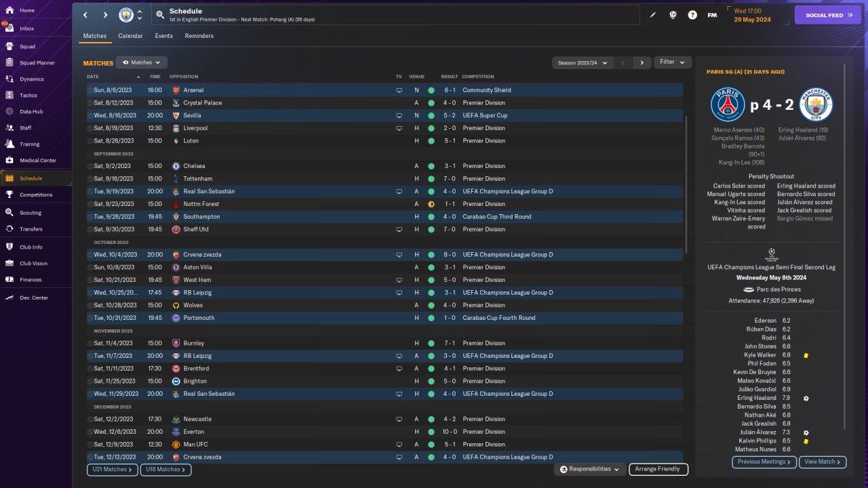The width and height of the screenshot is (868, 488).
Task: Select the Nottm Forest 1-1 draw row
Action: [384, 204]
